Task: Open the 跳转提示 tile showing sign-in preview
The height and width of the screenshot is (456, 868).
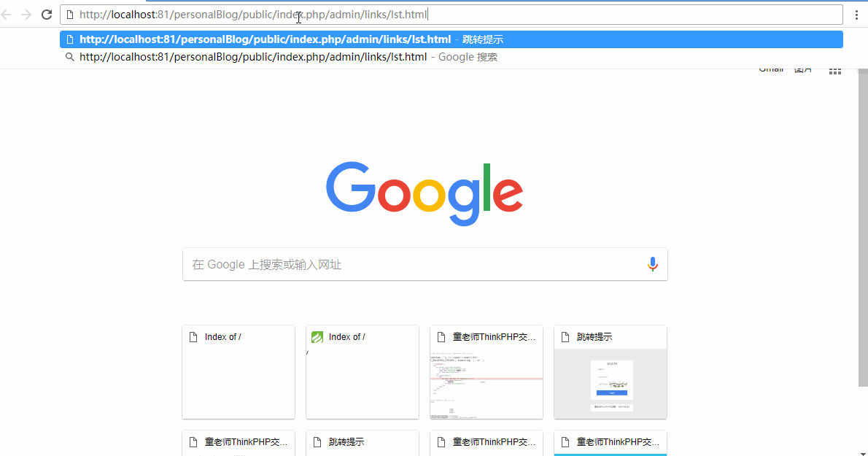Action: 611,372
